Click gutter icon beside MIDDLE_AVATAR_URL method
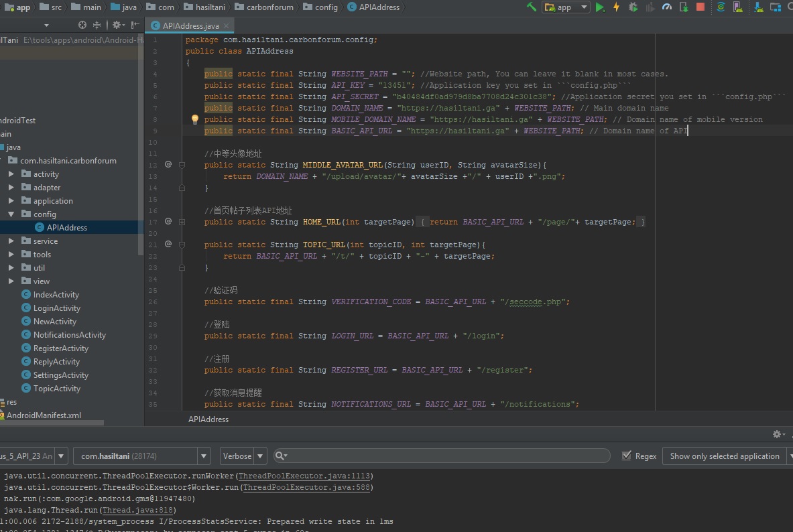This screenshot has height=532, width=793. click(x=168, y=164)
